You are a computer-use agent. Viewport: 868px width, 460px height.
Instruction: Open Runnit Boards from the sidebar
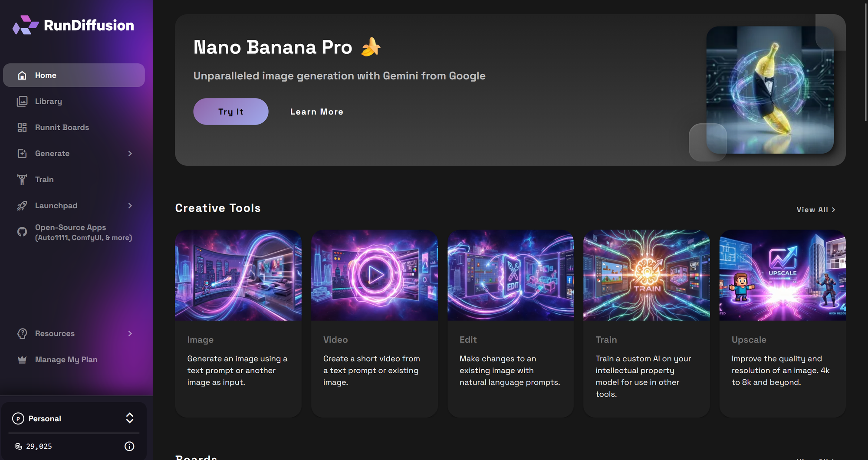pos(63,127)
